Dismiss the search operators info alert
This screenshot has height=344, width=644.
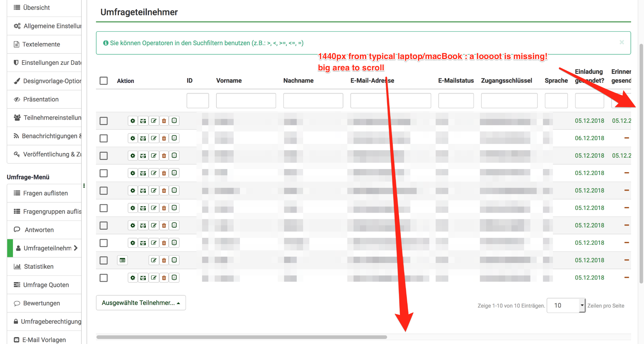click(x=622, y=42)
